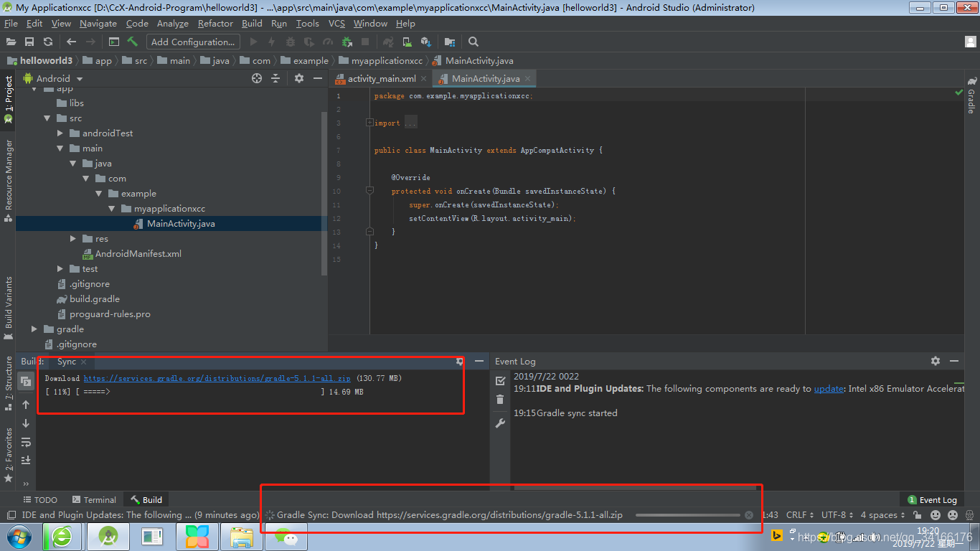Click the down arrow in Build panel
The width and height of the screenshot is (980, 551).
pyautogui.click(x=26, y=423)
